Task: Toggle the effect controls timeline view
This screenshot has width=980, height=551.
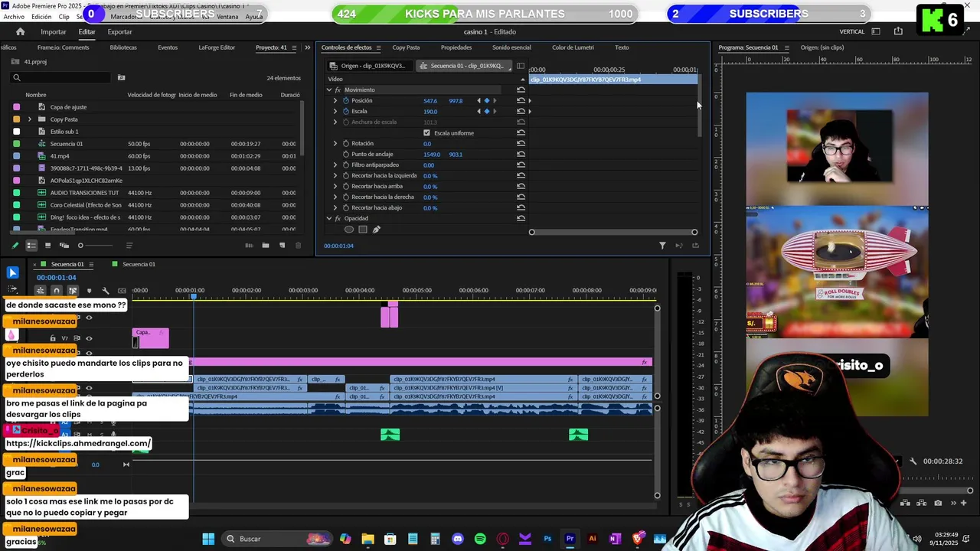Action: (x=521, y=66)
